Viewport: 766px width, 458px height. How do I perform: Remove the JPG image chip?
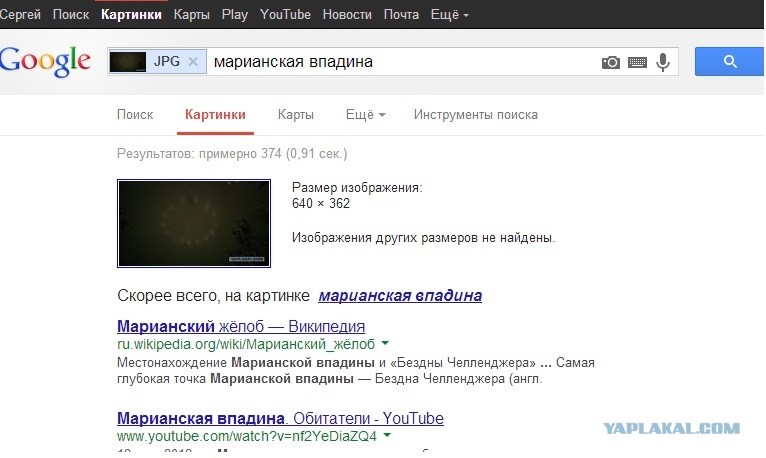(193, 62)
